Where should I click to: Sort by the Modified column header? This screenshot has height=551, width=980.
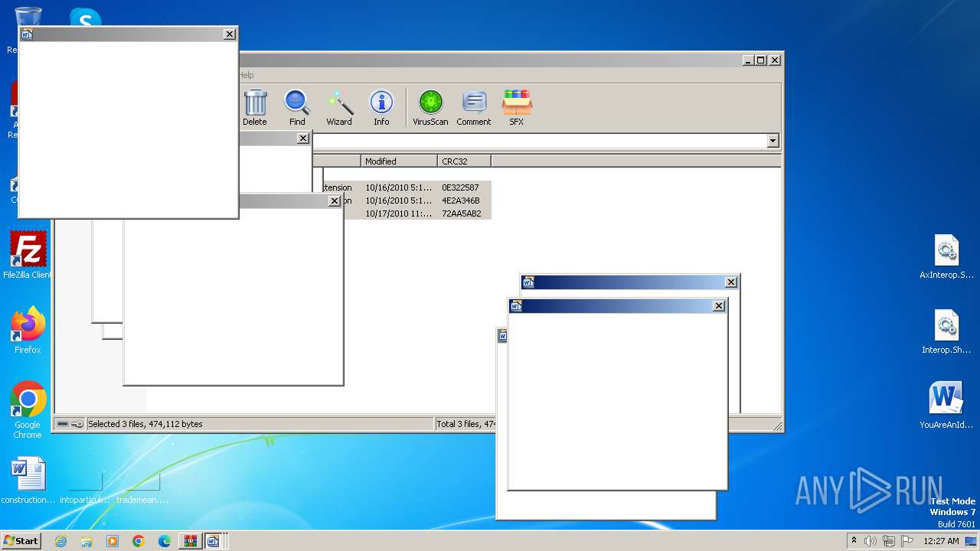399,161
